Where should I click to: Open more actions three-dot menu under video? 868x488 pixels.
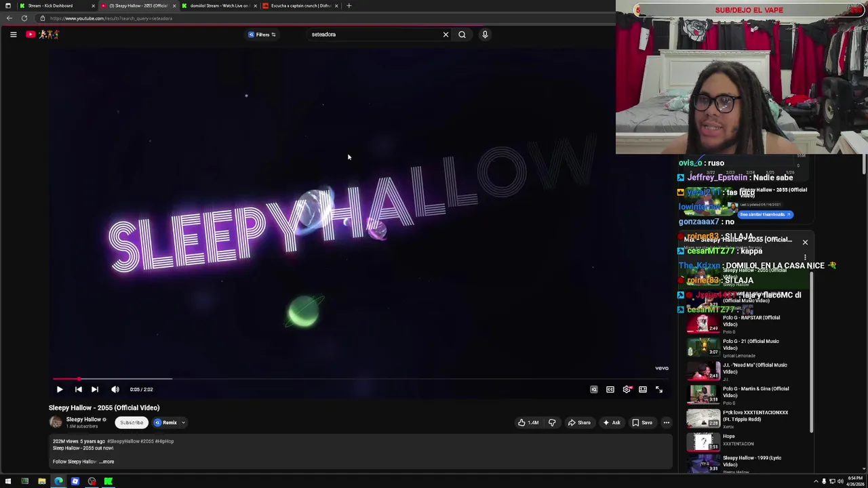[667, 423]
